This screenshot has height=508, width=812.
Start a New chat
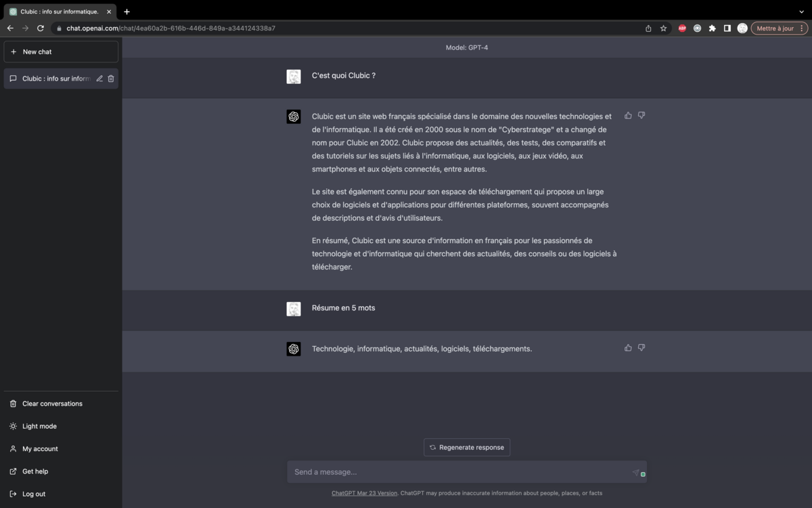click(x=61, y=51)
